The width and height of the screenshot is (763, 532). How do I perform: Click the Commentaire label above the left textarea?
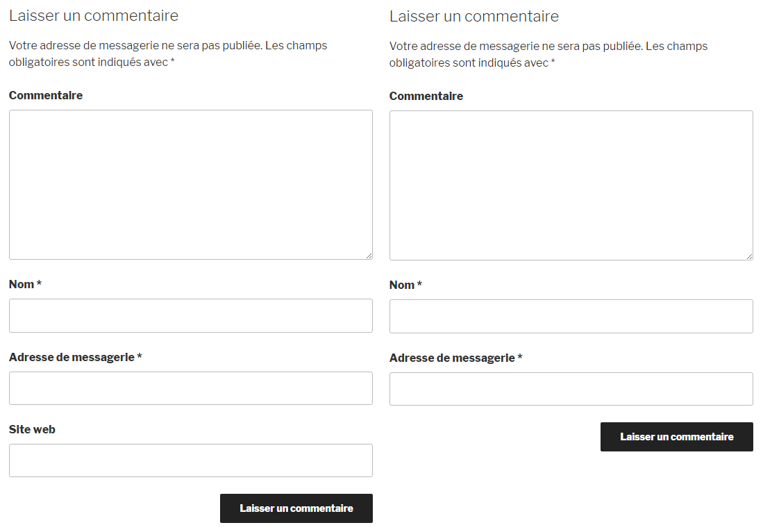point(46,95)
